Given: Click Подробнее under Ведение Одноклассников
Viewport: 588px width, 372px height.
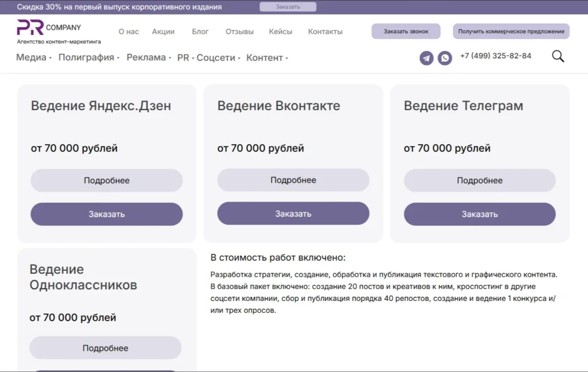Looking at the screenshot, I should point(106,348).
